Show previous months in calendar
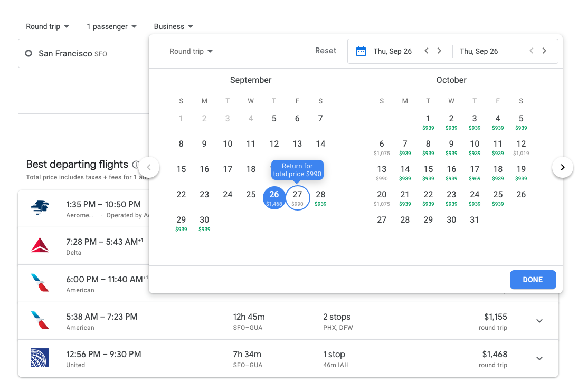 149,168
